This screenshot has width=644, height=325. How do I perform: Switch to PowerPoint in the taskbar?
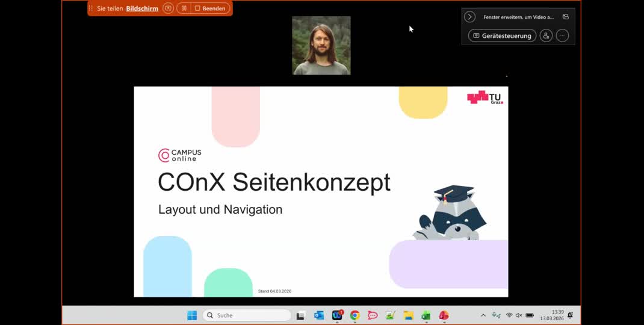pyautogui.click(x=444, y=315)
